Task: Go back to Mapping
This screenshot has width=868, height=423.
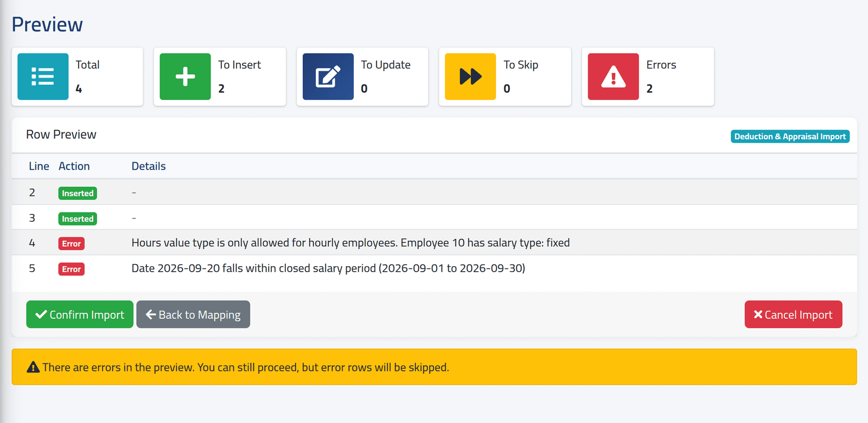Action: [x=193, y=315]
